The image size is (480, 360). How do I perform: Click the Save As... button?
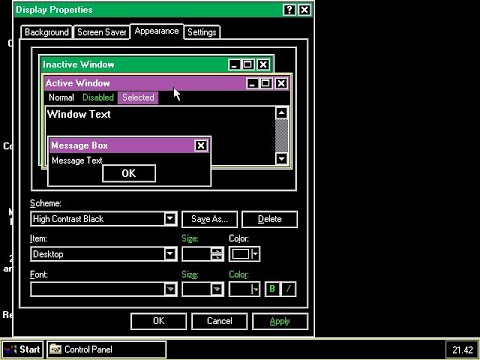tap(210, 219)
